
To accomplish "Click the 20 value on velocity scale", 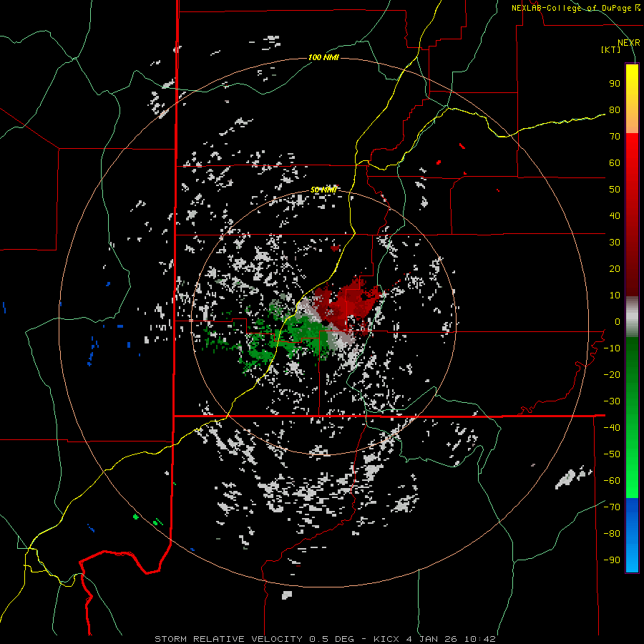I will tap(615, 269).
